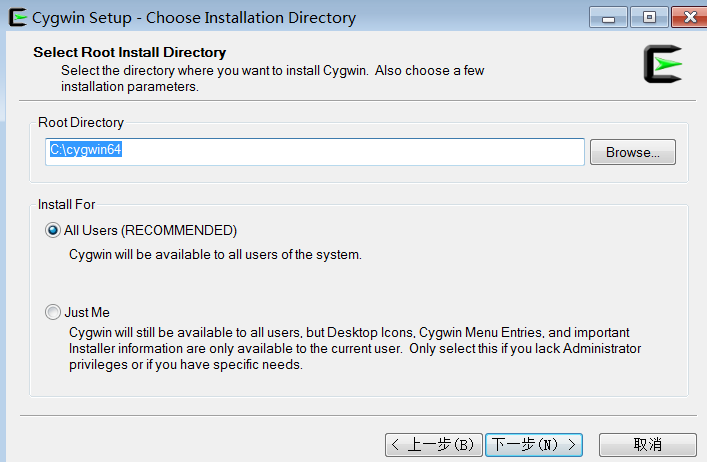Close the Cygwin Setup window
The width and height of the screenshot is (707, 462).
(689, 18)
